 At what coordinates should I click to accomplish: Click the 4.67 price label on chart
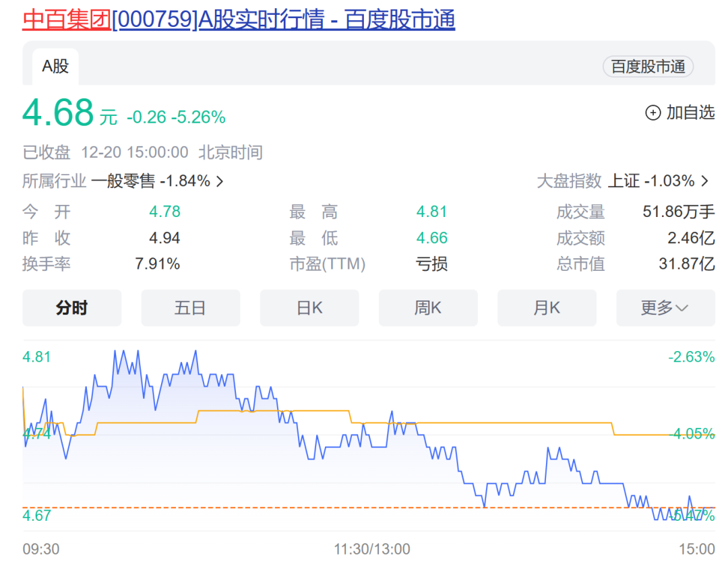pyautogui.click(x=36, y=515)
